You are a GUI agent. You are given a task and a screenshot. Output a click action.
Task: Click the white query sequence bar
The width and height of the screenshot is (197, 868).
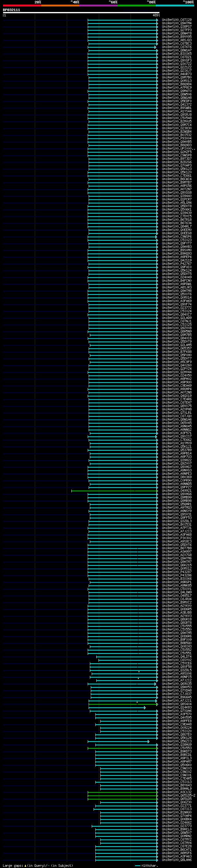pos(81,13)
